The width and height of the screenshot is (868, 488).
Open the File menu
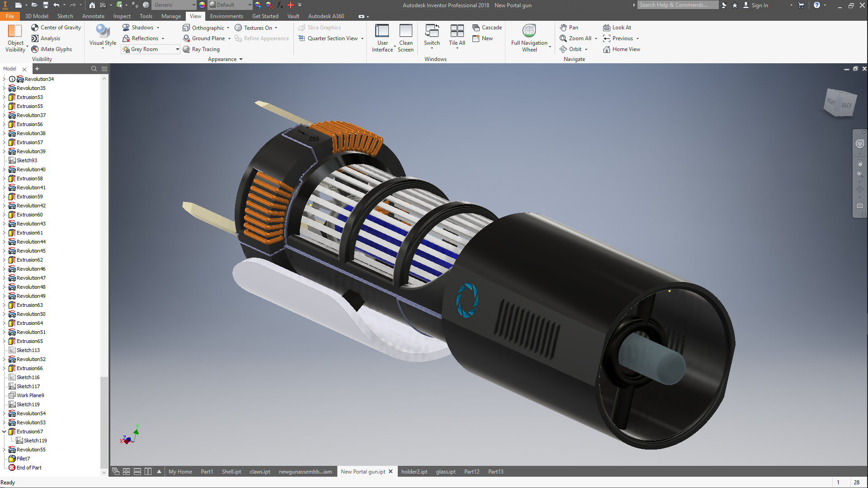click(x=10, y=16)
